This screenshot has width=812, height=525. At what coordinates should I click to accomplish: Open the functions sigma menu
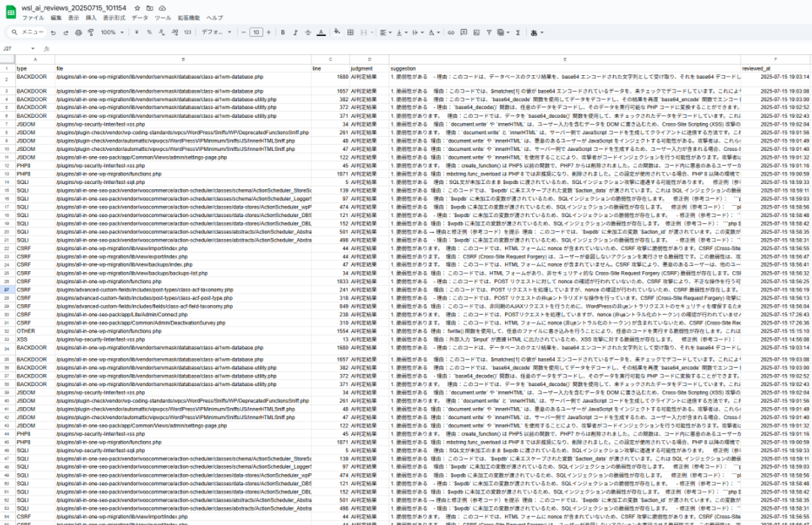(x=518, y=32)
